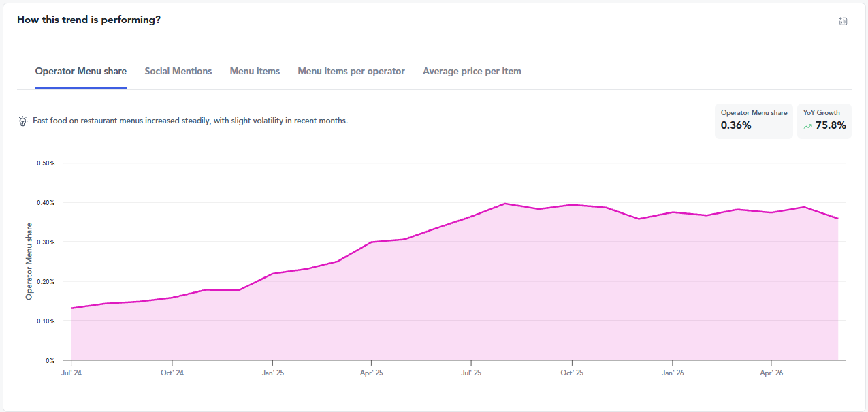Click the vertical "Operator Menu share" y-axis title
The height and width of the screenshot is (412, 868).
coord(29,262)
